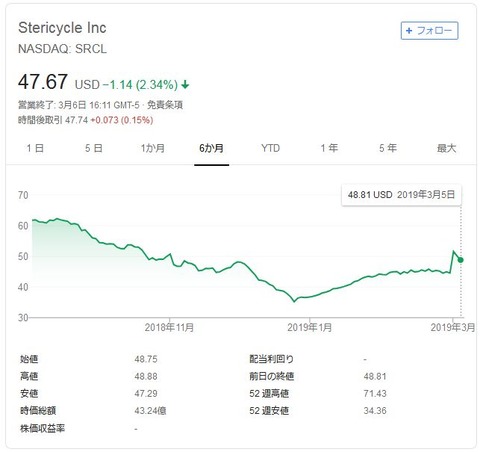
Task: Click the 2019年3月 axis label
Action: [x=452, y=327]
